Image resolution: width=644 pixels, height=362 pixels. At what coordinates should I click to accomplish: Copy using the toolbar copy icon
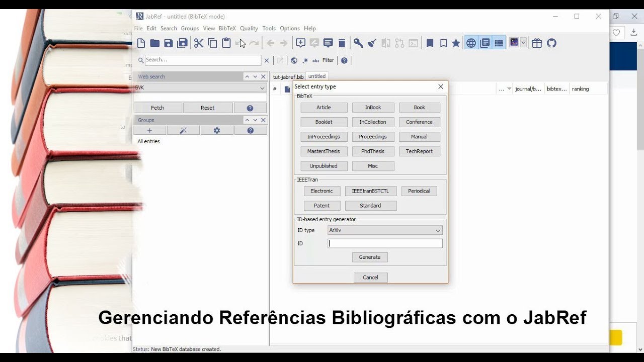[x=212, y=43]
